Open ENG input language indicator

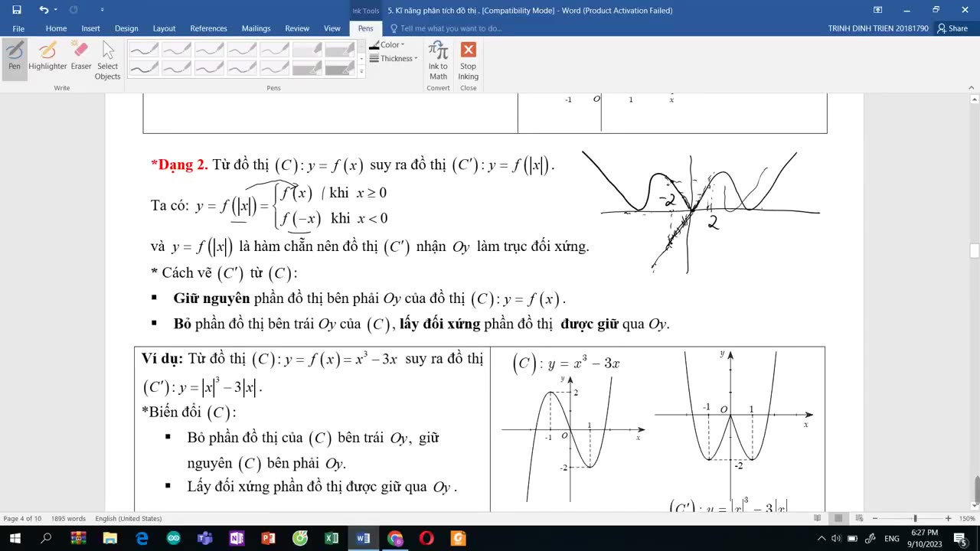[891, 539]
